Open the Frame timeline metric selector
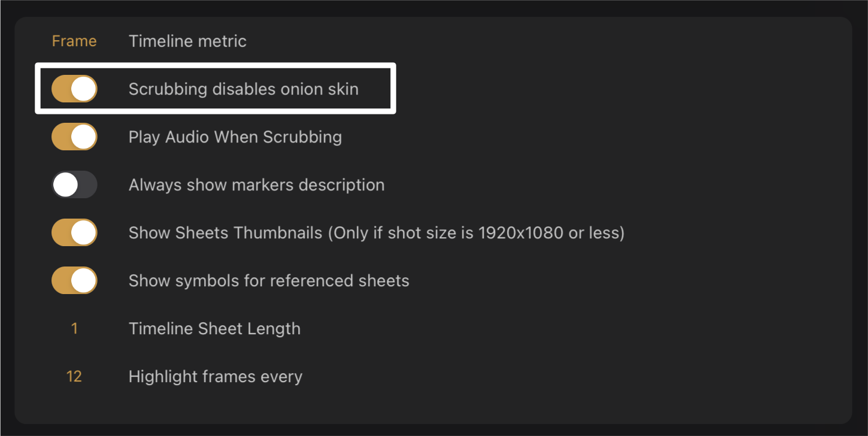 (74, 41)
